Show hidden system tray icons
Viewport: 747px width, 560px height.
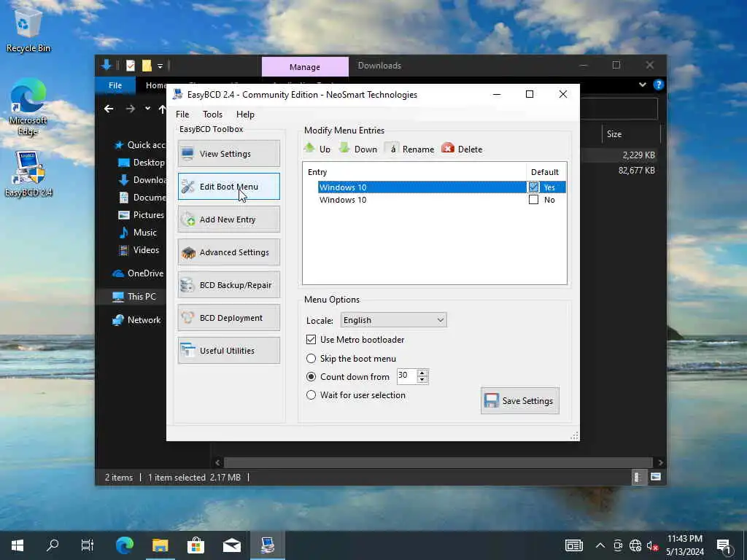pyautogui.click(x=600, y=545)
